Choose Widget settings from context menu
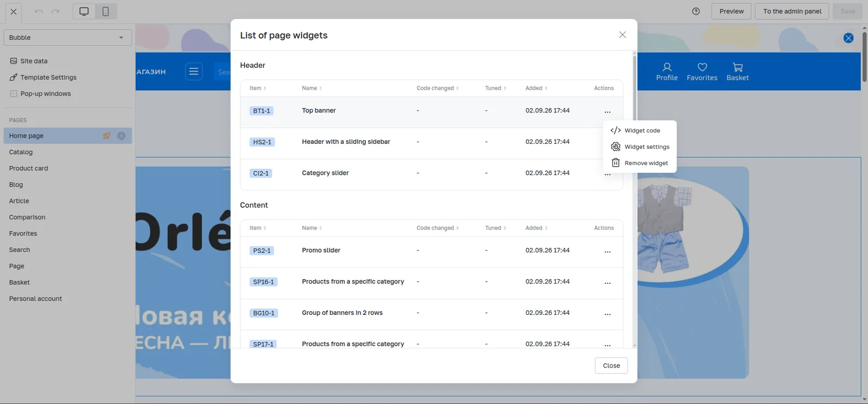 coord(640,147)
